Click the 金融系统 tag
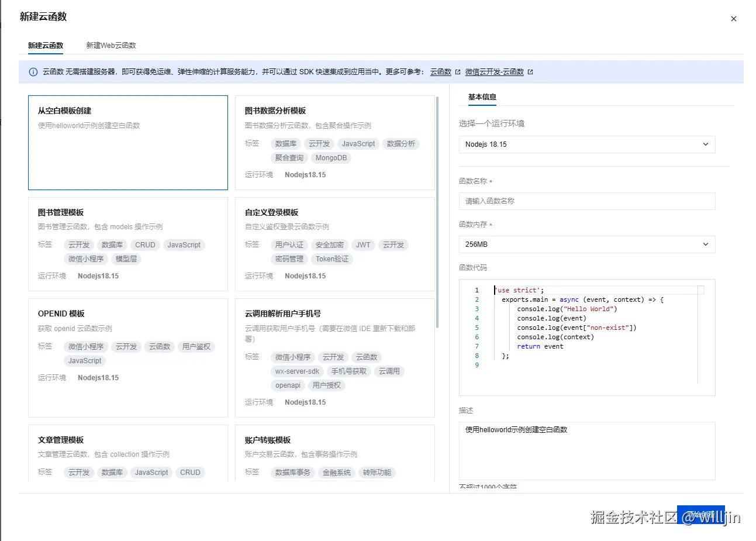This screenshot has width=756, height=541. (337, 473)
